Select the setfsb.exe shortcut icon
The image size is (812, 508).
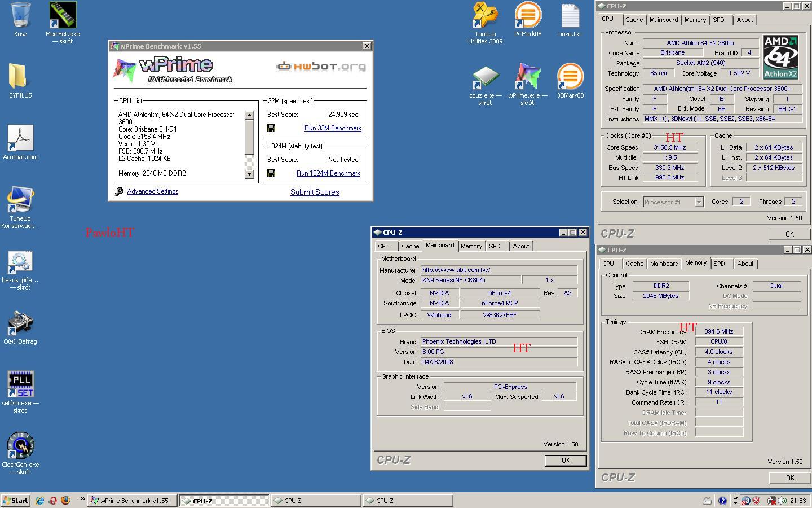20,384
